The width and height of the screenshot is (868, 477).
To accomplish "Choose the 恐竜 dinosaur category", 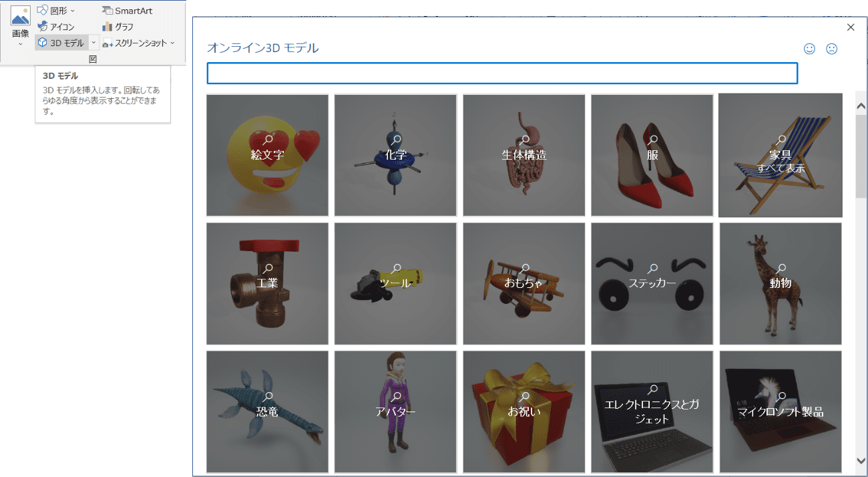I will (267, 412).
